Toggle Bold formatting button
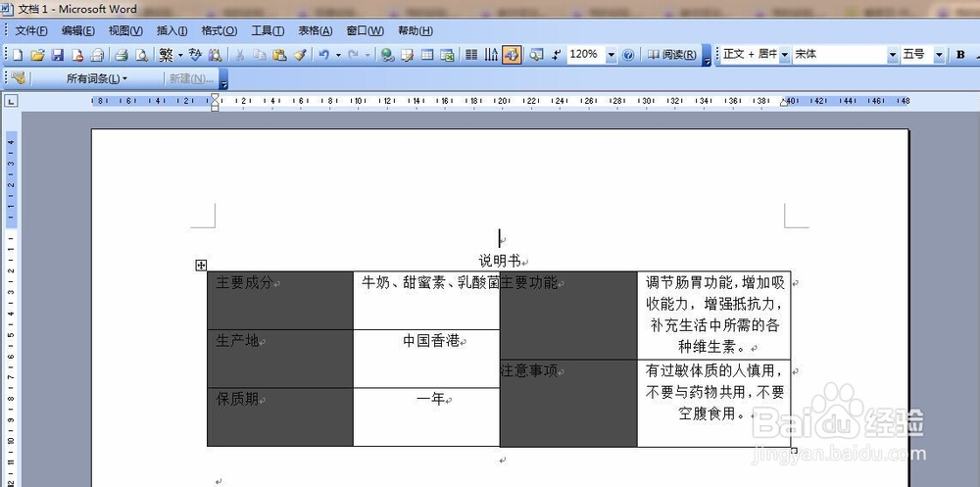Image resolution: width=980 pixels, height=487 pixels. [960, 55]
